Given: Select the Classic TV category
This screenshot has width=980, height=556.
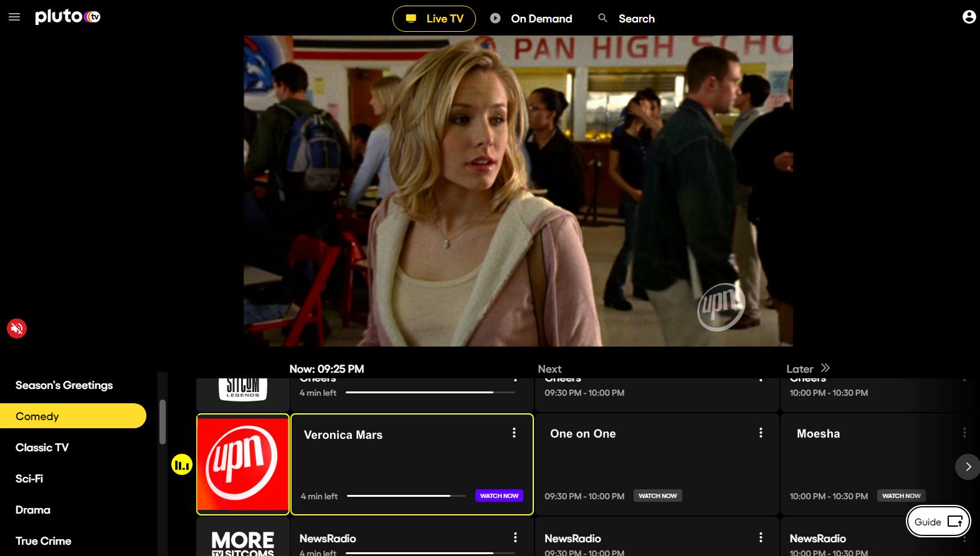Looking at the screenshot, I should [42, 448].
